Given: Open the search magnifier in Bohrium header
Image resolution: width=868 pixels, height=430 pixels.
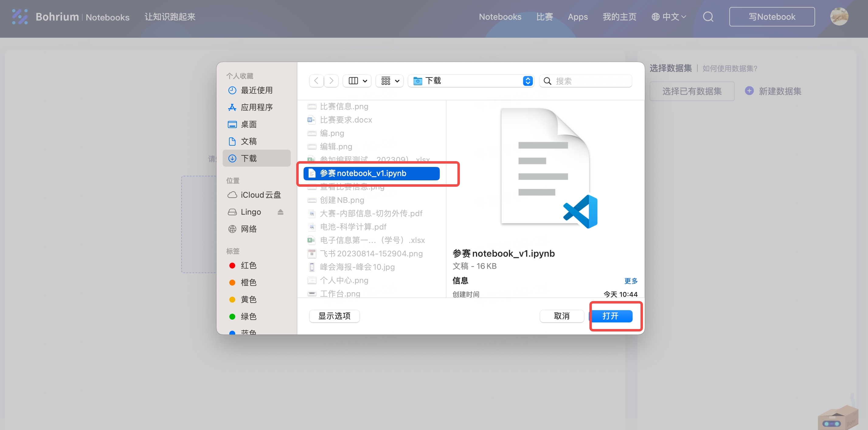Looking at the screenshot, I should coord(708,16).
